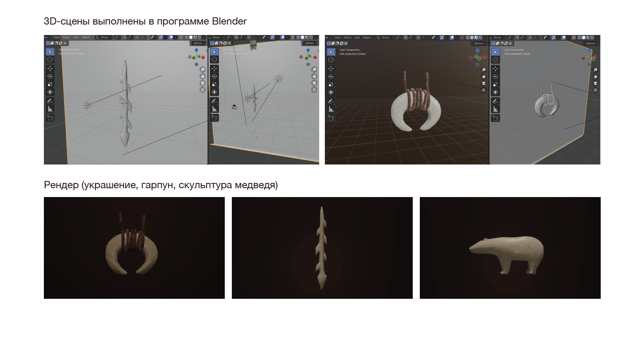Viewport: 644px width, 337px height.
Task: Open the bear sculpture render image
Action: [510, 248]
